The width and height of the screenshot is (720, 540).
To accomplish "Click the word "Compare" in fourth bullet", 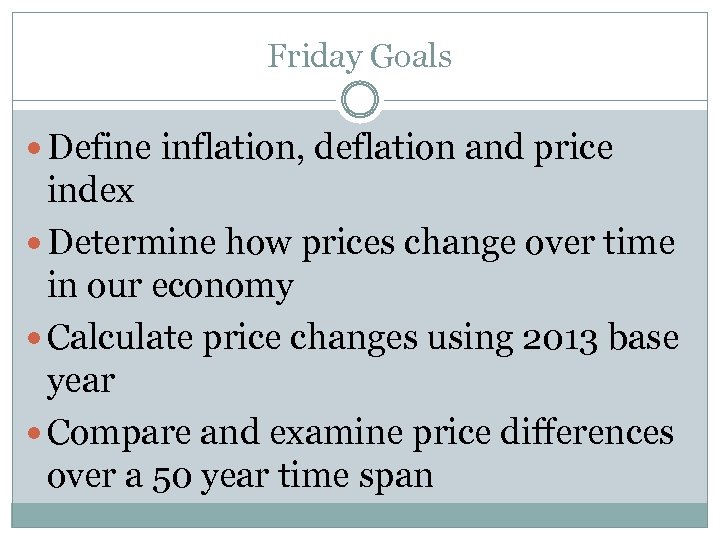I will click(x=120, y=433).
